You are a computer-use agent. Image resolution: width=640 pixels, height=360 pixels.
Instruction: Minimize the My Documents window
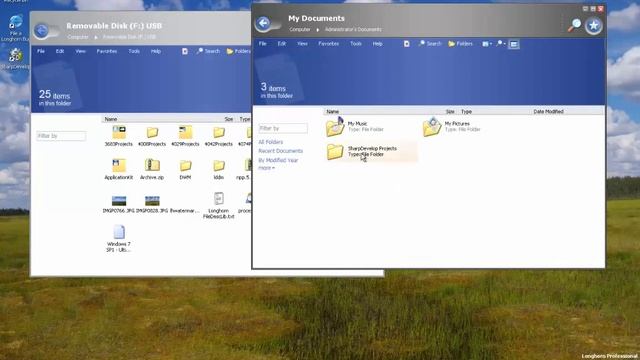(x=585, y=9)
